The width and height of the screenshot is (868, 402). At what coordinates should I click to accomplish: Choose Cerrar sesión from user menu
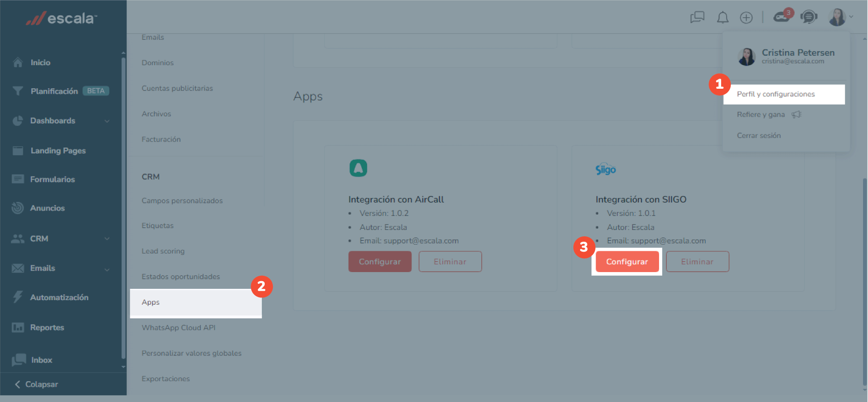click(x=759, y=135)
